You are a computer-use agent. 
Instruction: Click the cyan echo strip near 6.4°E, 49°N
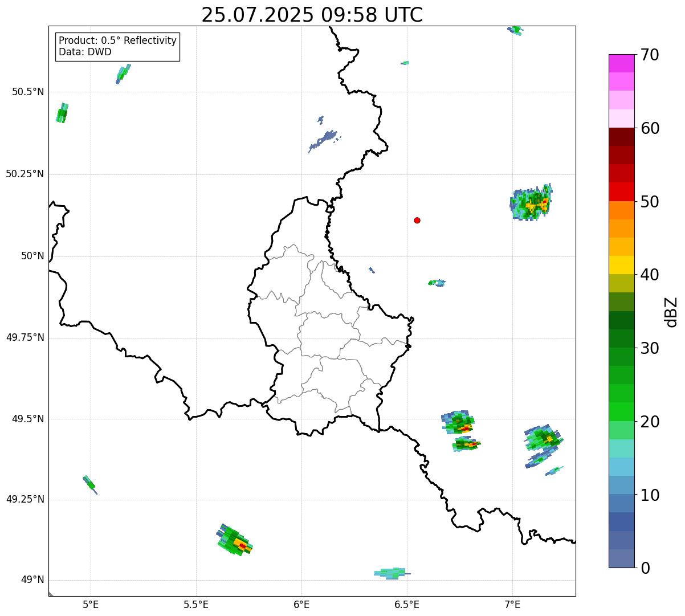click(392, 573)
